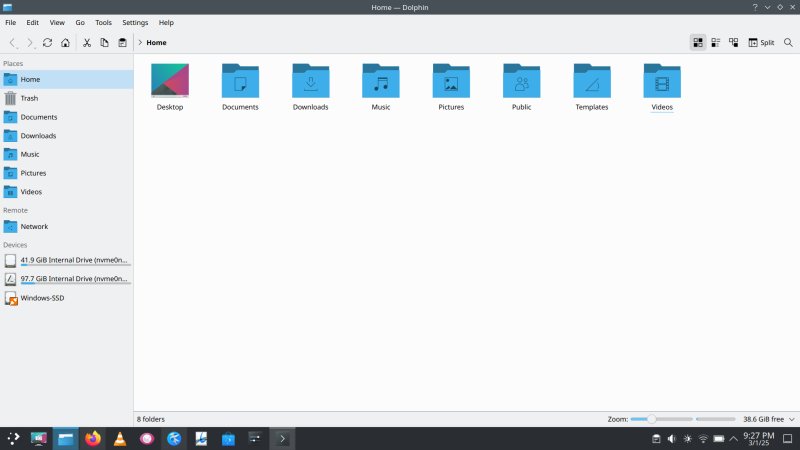Select the Public folder icon
This screenshot has width=800, height=450.
click(521, 81)
